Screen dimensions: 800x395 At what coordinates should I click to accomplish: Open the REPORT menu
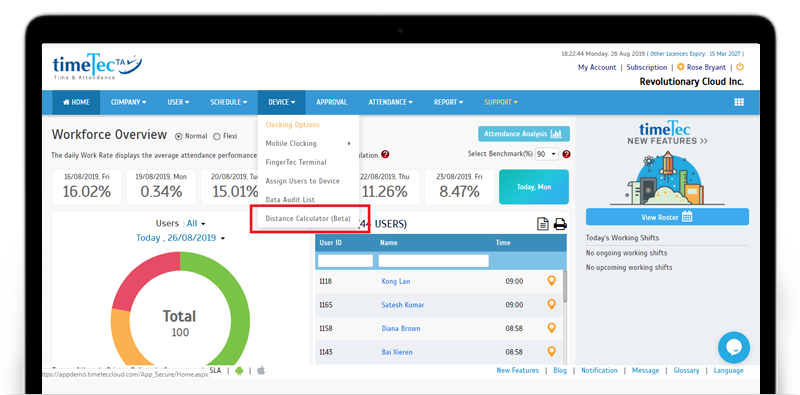point(448,102)
